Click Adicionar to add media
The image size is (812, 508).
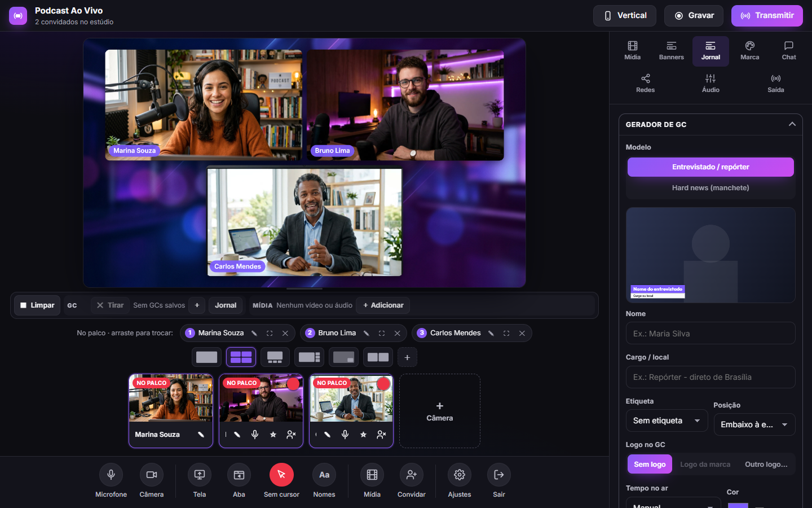click(x=383, y=305)
